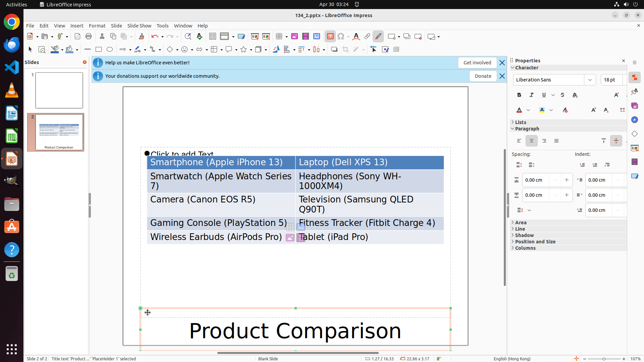Open the Gallery sidebar deck icon
The height and width of the screenshot is (362, 644).
(635, 106)
